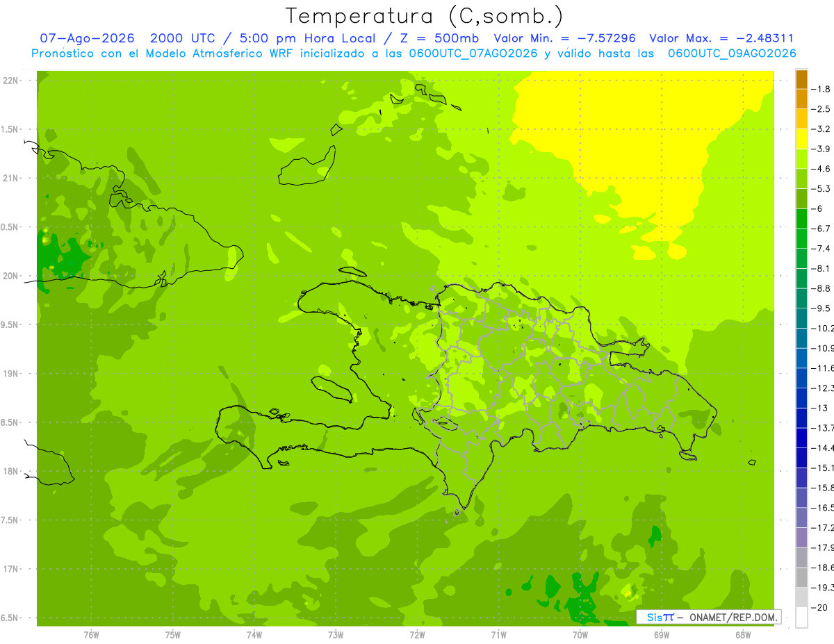
Task: Click the "-2.5" color bar value
Action: point(820,109)
